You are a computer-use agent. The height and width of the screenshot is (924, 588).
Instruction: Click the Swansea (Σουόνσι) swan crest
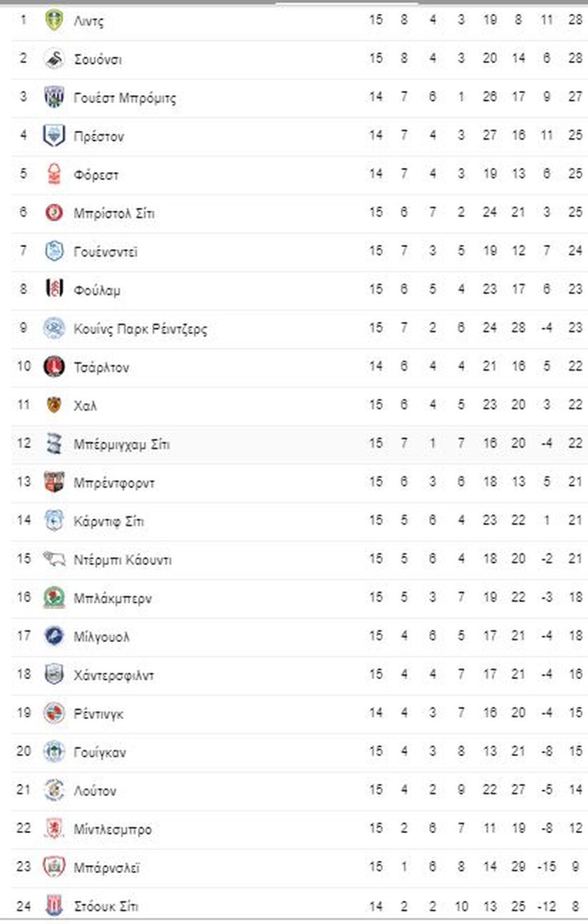click(54, 59)
